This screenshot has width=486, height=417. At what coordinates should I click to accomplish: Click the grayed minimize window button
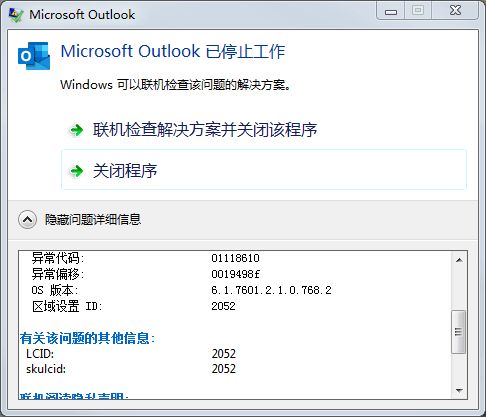pos(391,10)
